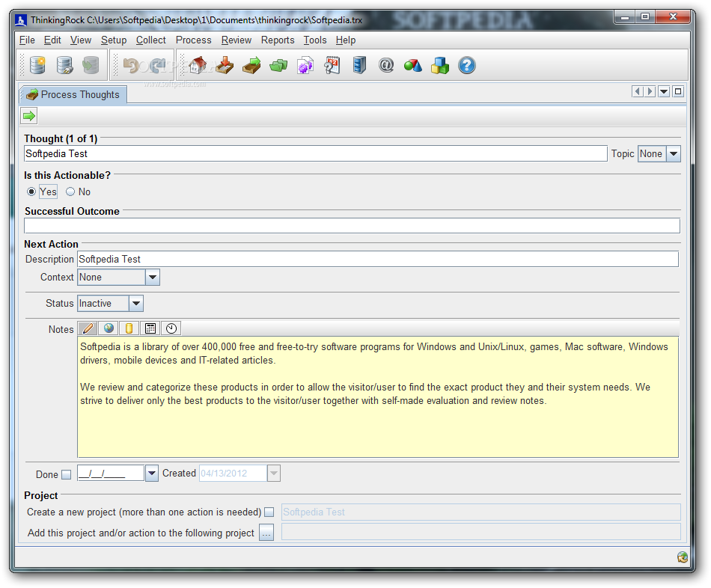Click the new project name field
This screenshot has width=711, height=588.
click(480, 512)
